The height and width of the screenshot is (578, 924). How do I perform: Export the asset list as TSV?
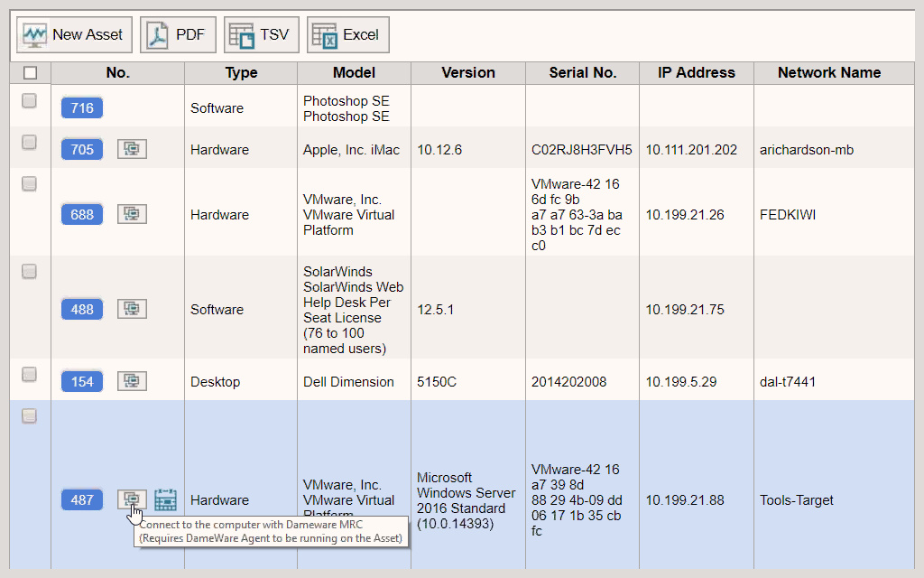[262, 35]
